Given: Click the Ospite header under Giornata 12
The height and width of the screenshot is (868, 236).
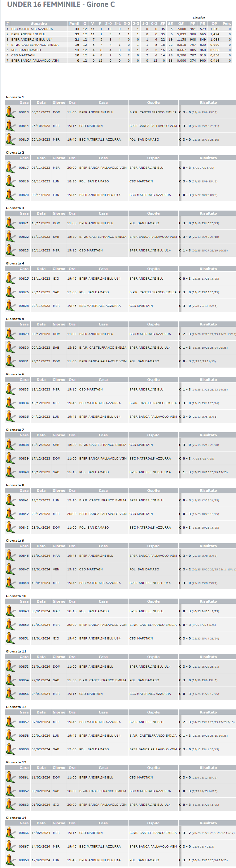Looking at the screenshot, I should click(153, 712).
